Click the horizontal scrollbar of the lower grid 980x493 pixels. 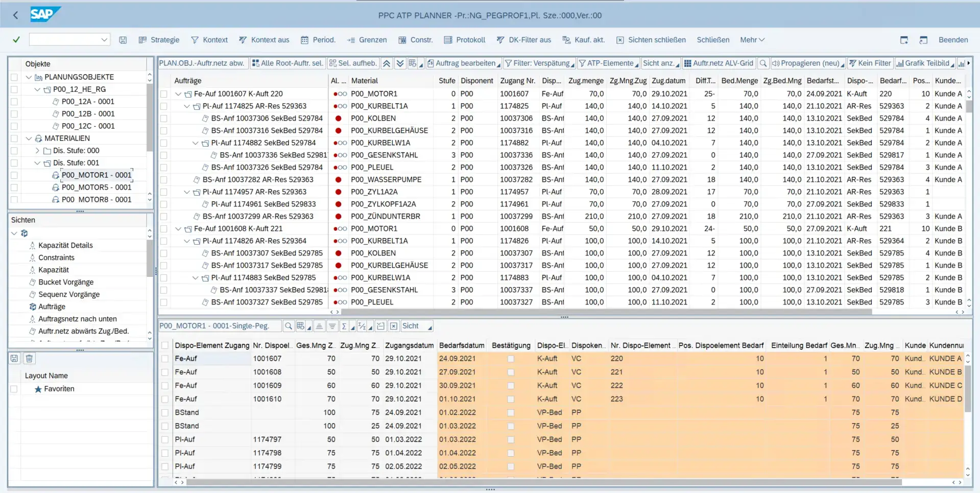[544, 482]
